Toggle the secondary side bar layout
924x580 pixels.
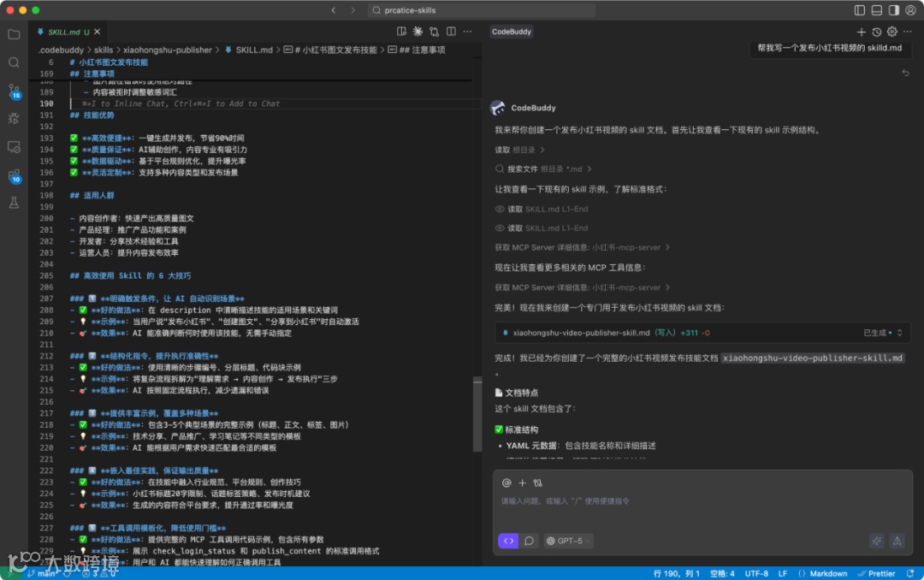(894, 10)
